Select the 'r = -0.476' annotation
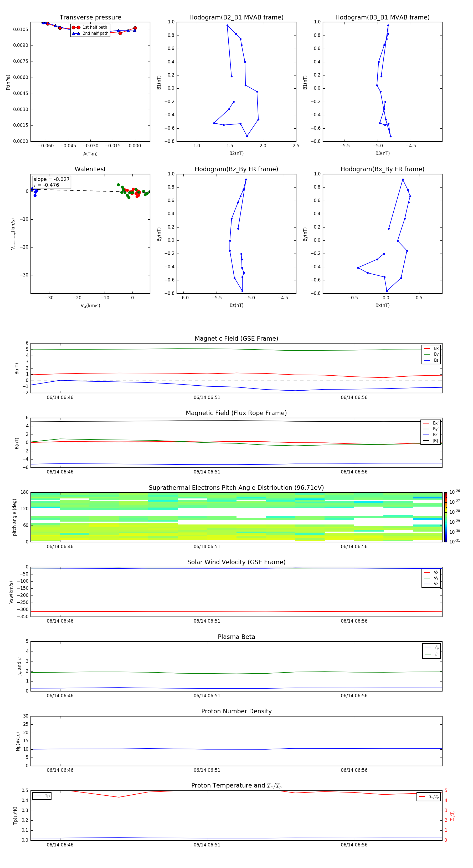Screen dimensions: 473x868 pyautogui.click(x=47, y=185)
